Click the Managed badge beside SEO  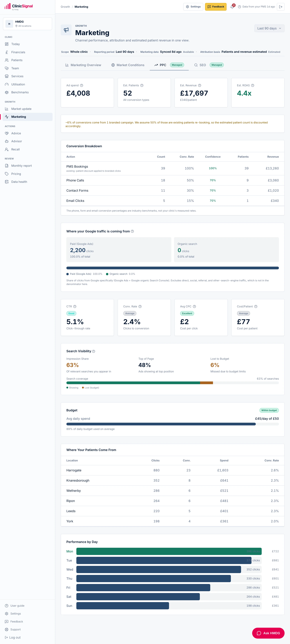click(216, 65)
